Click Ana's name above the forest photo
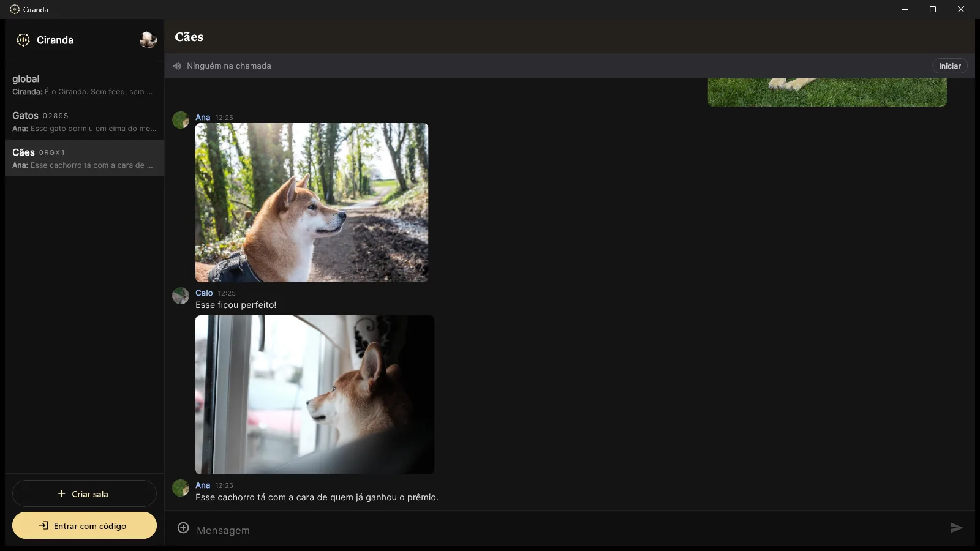 (203, 117)
